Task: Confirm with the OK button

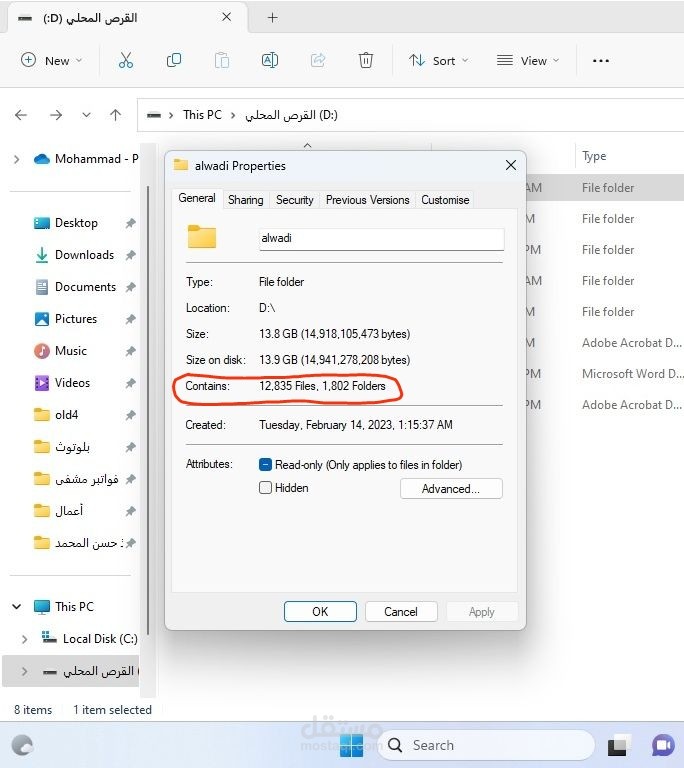Action: point(320,612)
